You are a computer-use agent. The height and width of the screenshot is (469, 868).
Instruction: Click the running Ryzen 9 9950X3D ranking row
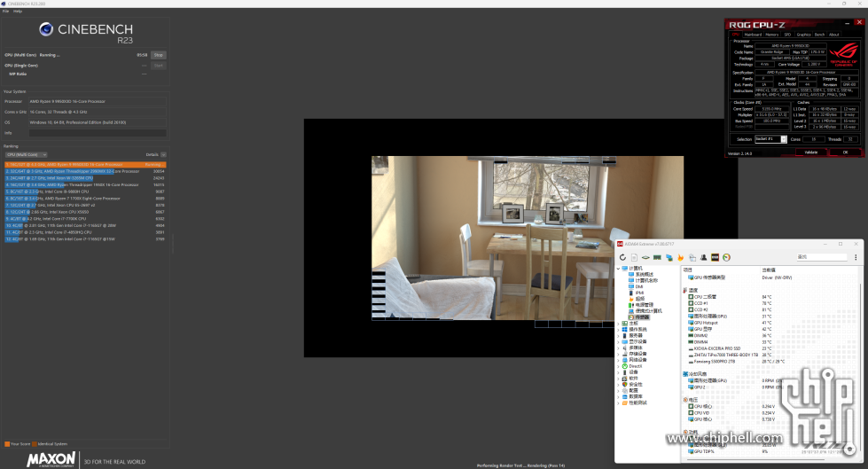point(85,164)
